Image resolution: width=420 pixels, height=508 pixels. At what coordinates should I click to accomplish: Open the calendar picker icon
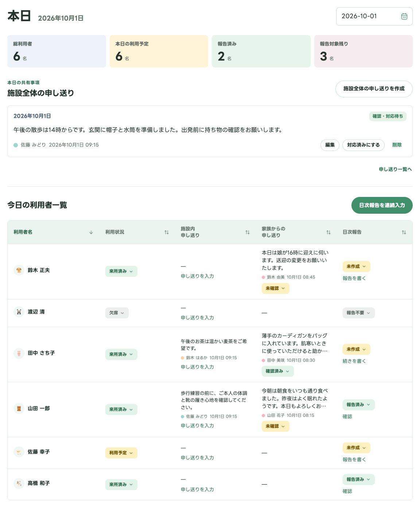[404, 16]
